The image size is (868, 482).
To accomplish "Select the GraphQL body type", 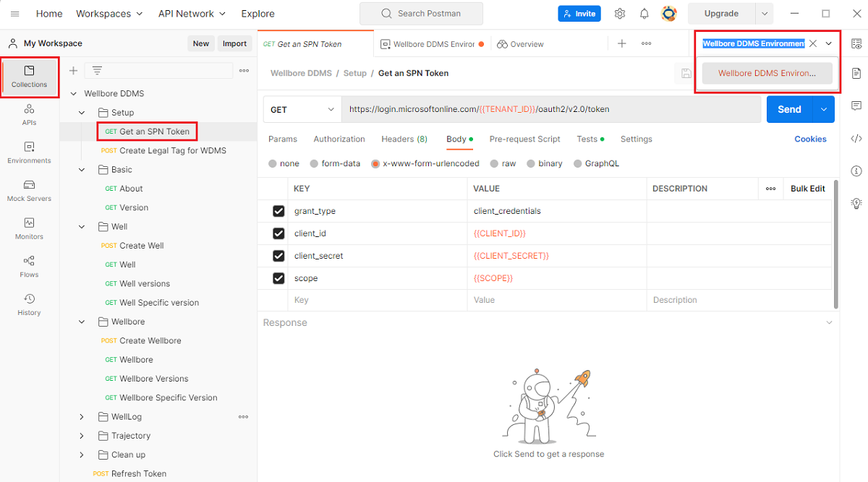I will coord(578,163).
